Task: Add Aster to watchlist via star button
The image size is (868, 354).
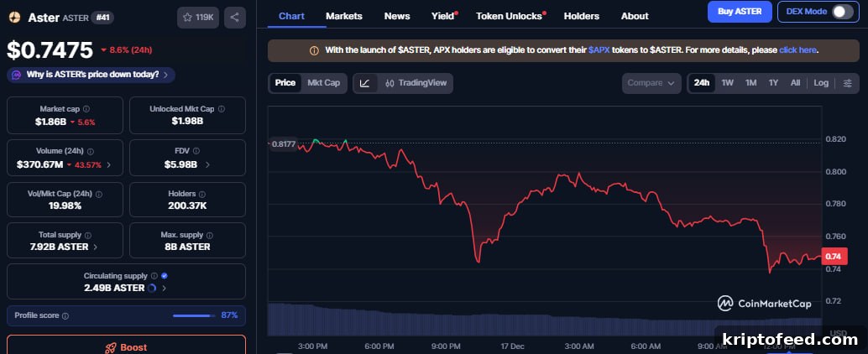Action: coord(197,18)
